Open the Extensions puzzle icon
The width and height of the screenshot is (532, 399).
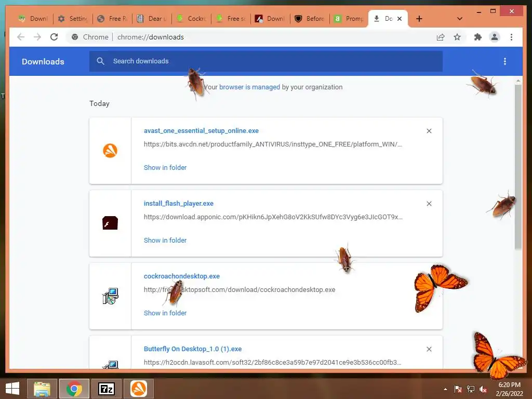click(x=478, y=37)
